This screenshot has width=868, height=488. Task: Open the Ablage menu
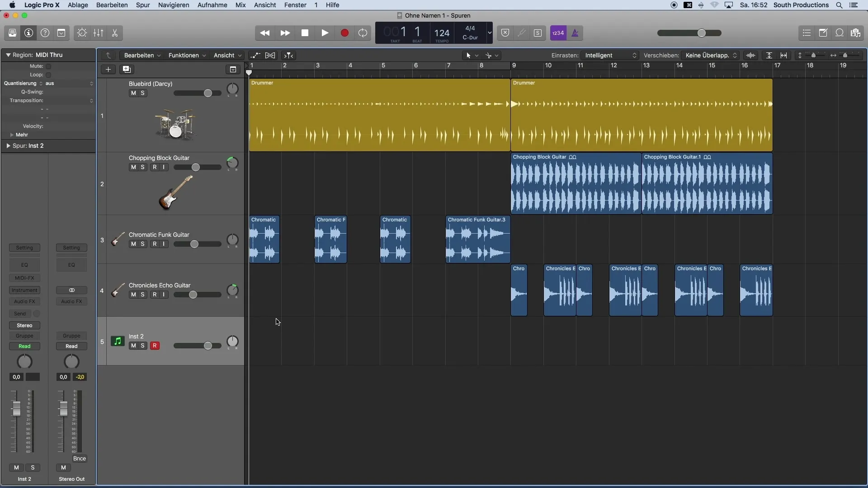point(78,5)
